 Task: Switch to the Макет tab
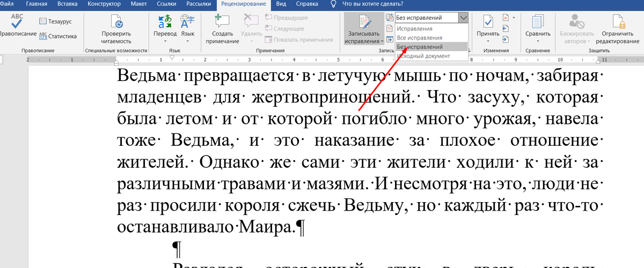[x=140, y=4]
